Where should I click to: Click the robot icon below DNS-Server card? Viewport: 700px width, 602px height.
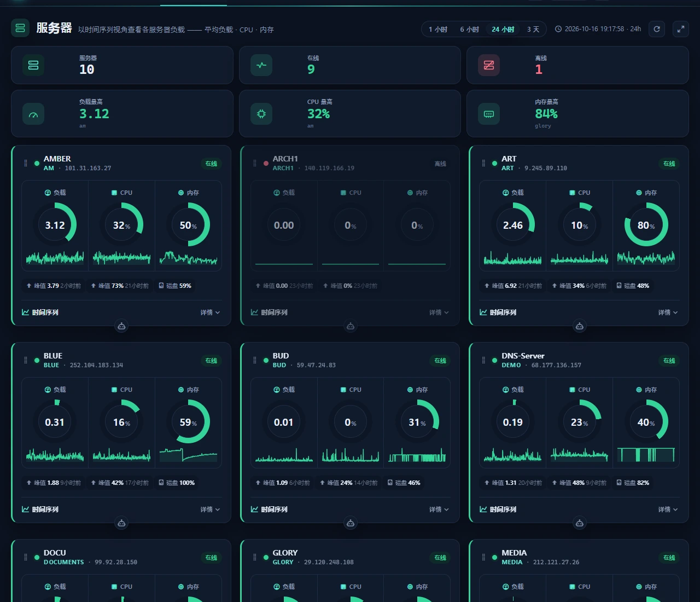pos(580,523)
